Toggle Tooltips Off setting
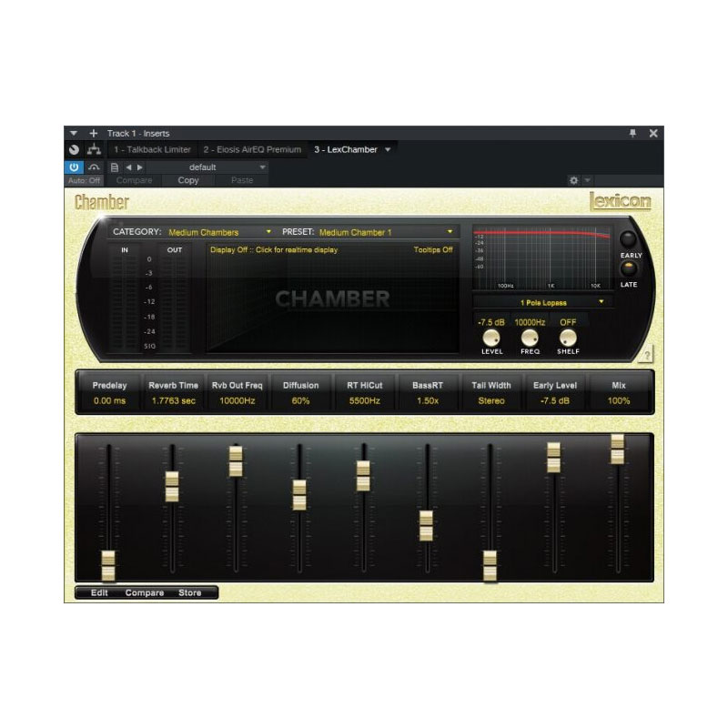 coord(433,249)
